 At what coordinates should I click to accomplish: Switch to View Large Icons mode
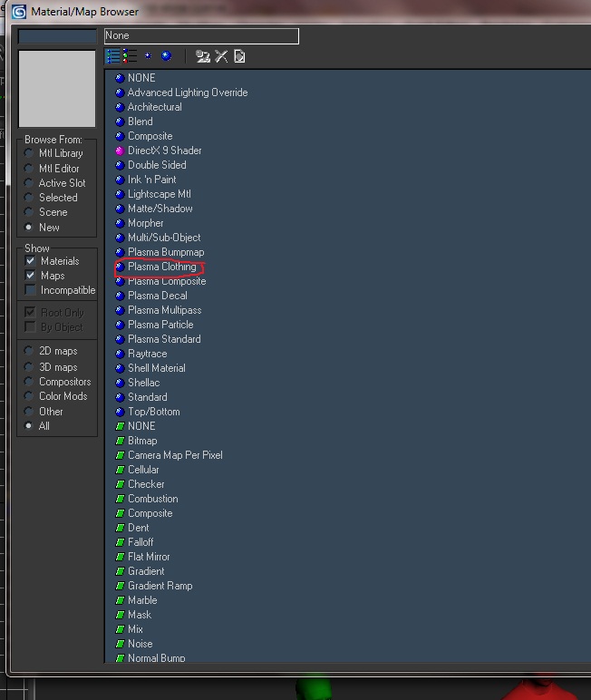coord(167,56)
